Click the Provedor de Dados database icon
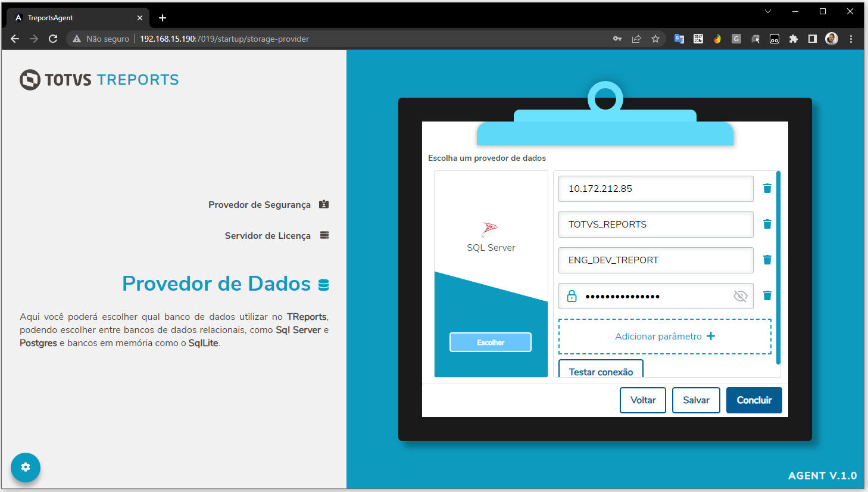868x492 pixels. 324,285
